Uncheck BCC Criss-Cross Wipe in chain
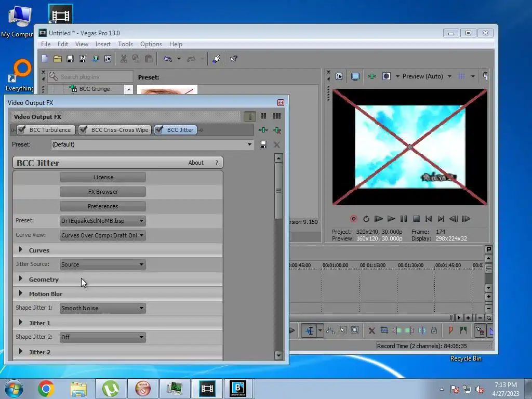This screenshot has width=532, height=399. tap(83, 129)
